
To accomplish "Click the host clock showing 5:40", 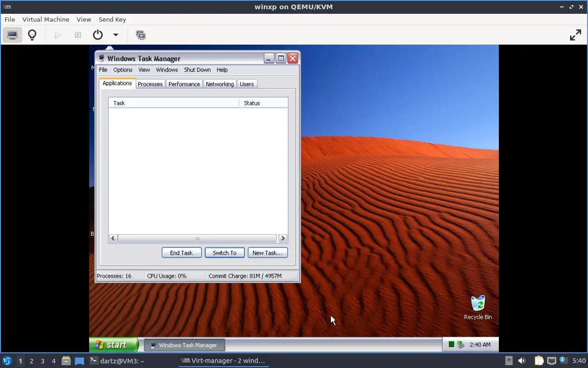I will click(579, 361).
